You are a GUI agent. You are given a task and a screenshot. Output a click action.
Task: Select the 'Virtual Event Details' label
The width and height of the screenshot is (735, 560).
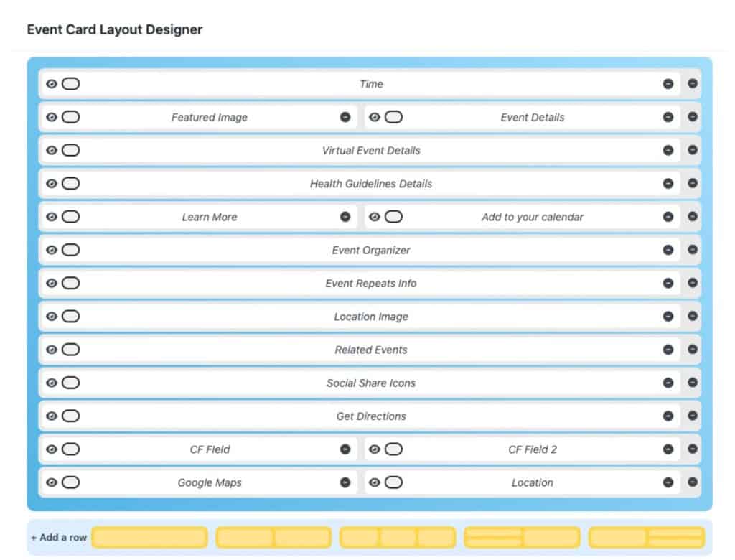(371, 151)
